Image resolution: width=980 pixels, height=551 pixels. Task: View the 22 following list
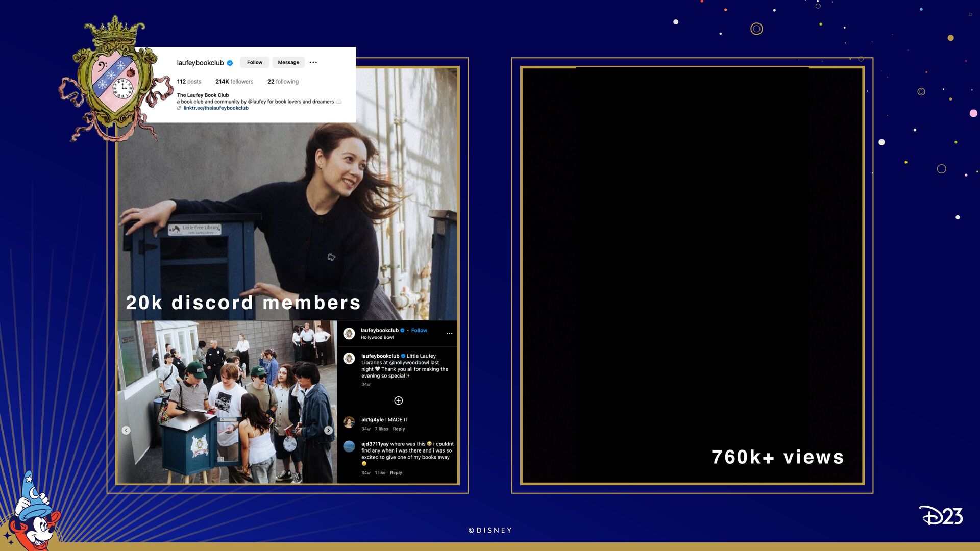[x=283, y=82]
